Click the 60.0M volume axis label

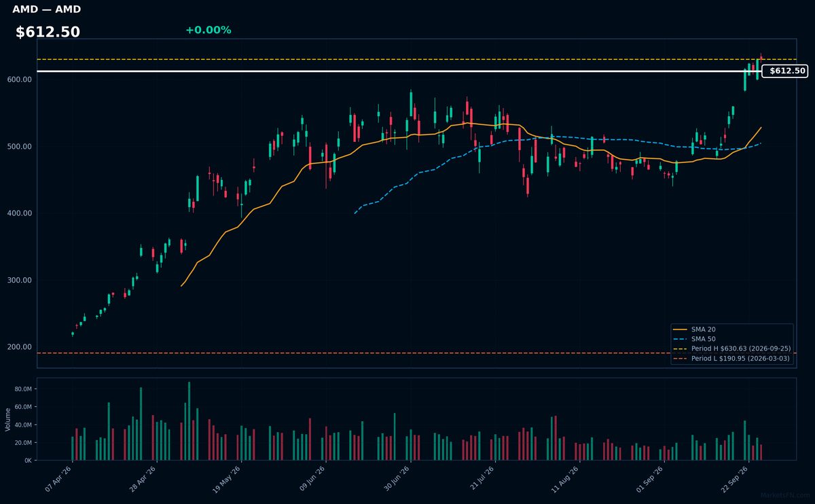tap(23, 407)
